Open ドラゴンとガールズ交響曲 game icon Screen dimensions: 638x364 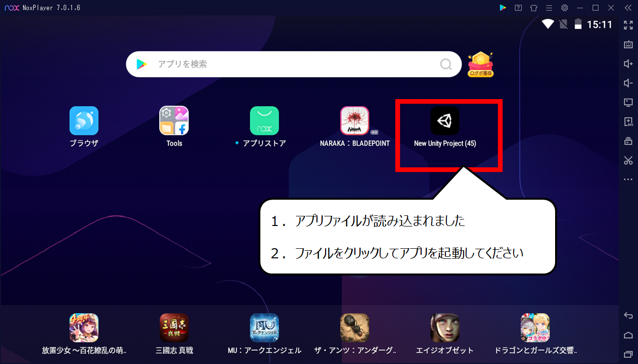(535, 328)
